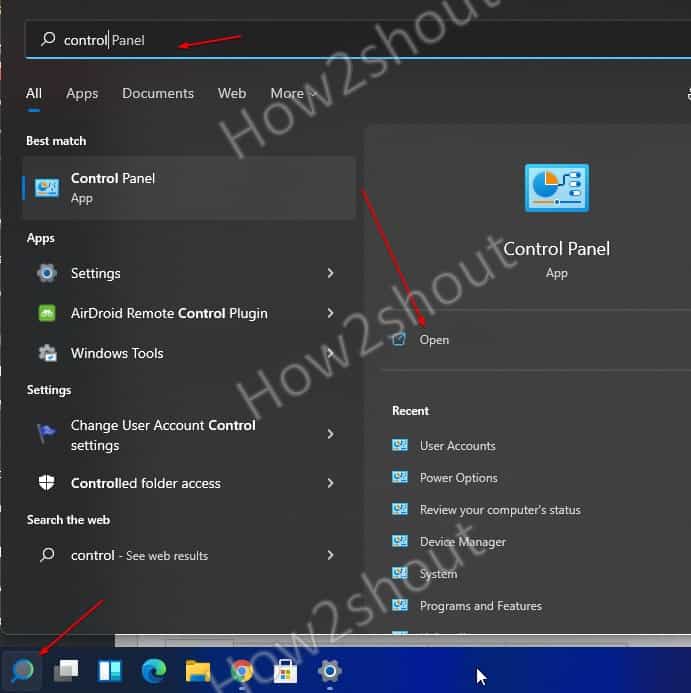
Task: Click the icon beside User Accounts
Action: pos(400,445)
